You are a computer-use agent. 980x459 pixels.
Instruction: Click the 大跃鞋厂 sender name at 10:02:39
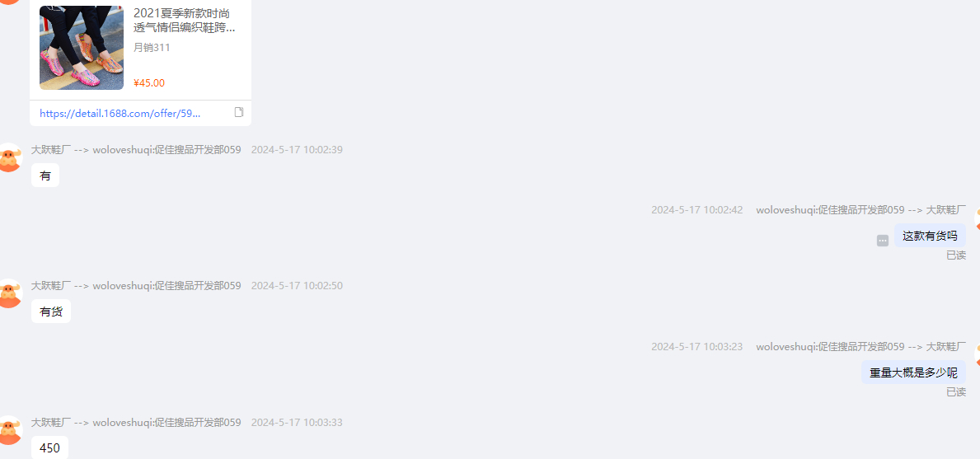[x=51, y=150]
